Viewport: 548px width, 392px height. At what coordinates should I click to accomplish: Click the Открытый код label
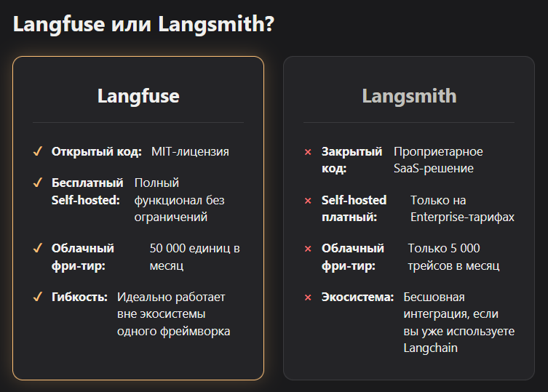pos(97,151)
